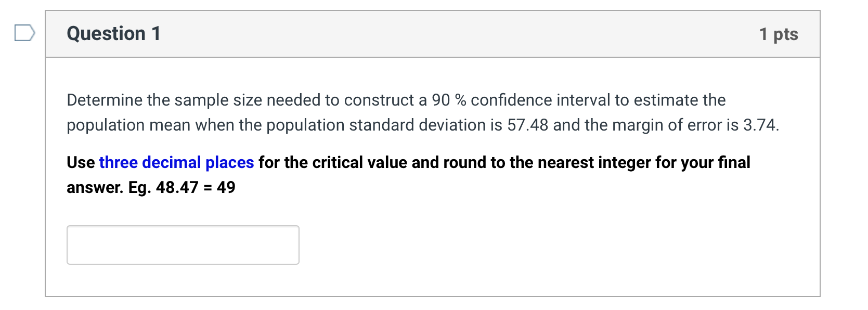Select the question bookmark marker beside the header
Image resolution: width=868 pixels, height=310 pixels.
[24, 33]
